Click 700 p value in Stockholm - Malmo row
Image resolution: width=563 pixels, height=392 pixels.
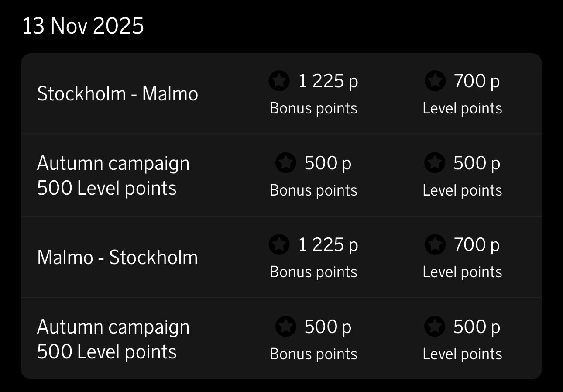(477, 81)
